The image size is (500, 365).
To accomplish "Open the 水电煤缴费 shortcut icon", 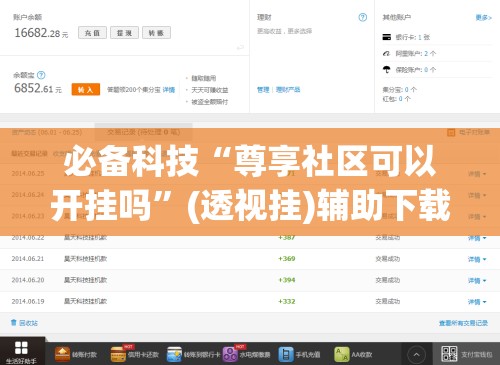I will (x=230, y=354).
